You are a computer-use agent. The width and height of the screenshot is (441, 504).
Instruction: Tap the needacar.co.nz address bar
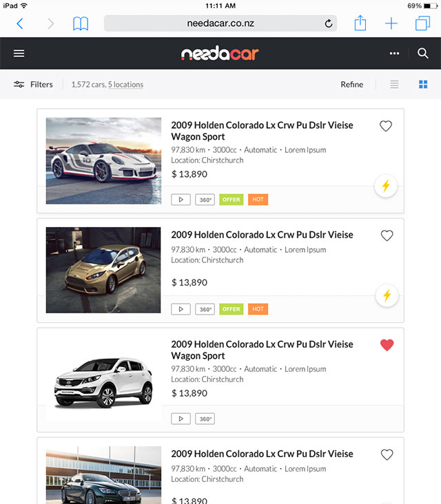tap(220, 23)
